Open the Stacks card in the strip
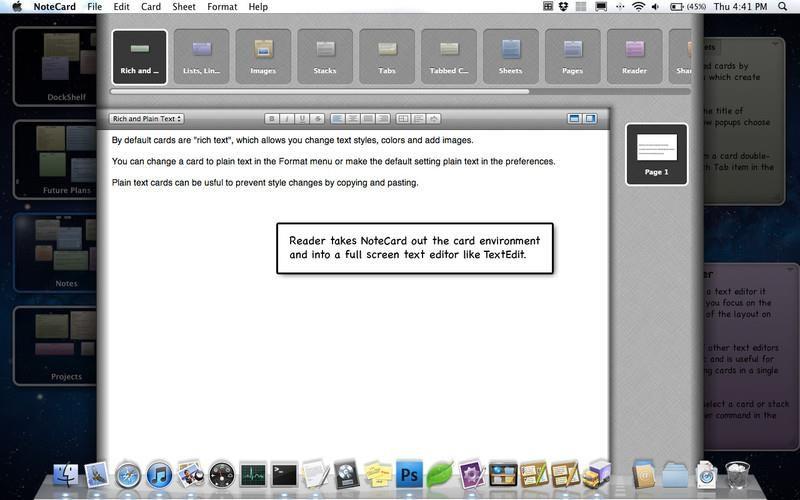Screen dimensions: 800x500 tap(325, 56)
